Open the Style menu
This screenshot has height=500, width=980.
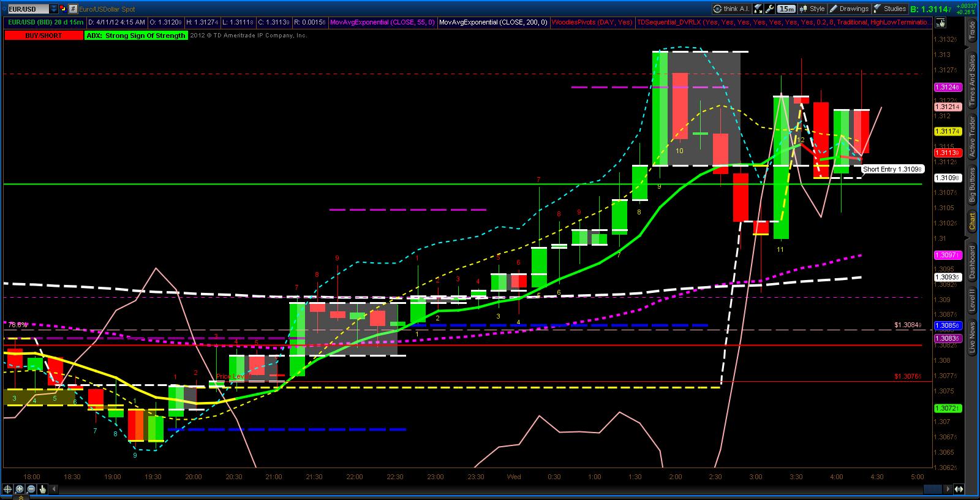pos(812,9)
